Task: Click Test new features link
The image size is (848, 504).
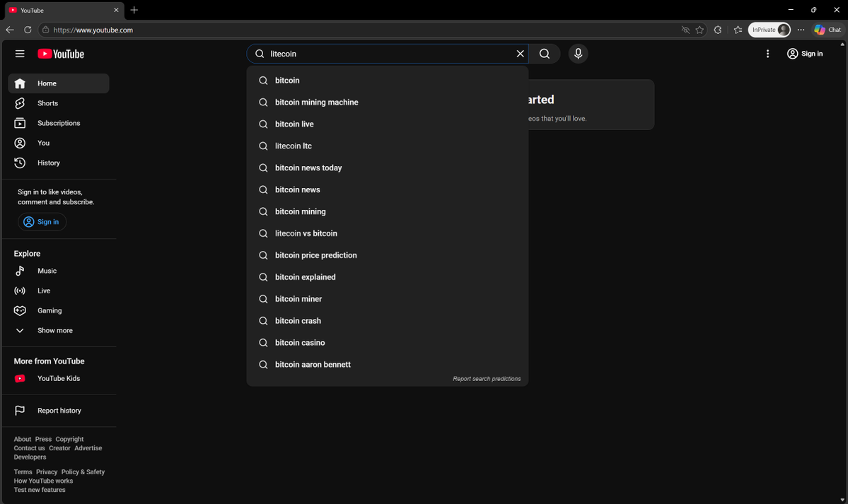Action: pos(40,490)
